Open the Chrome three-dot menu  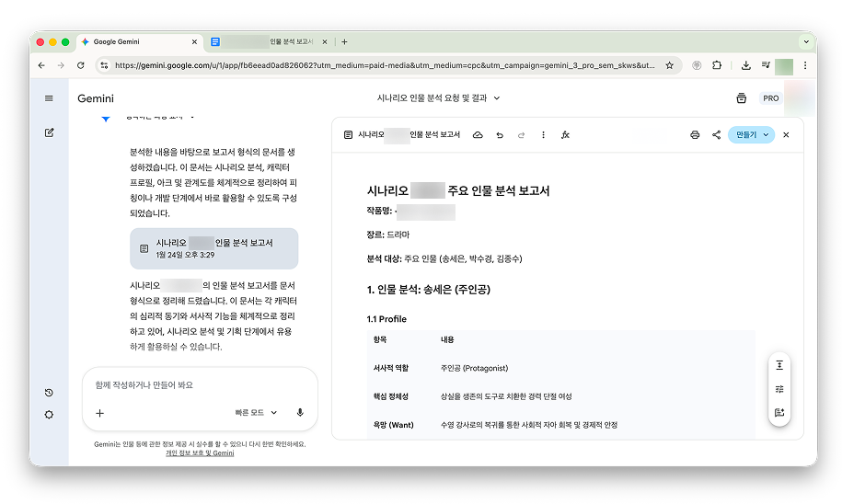[x=805, y=65]
